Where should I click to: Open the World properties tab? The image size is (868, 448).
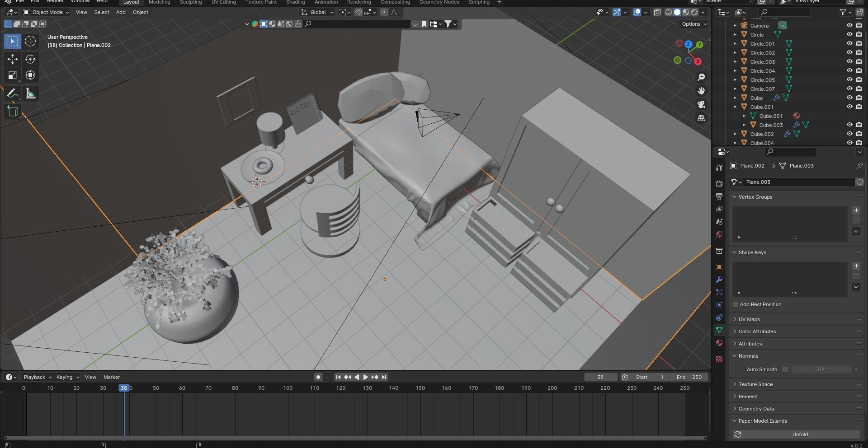pyautogui.click(x=719, y=234)
